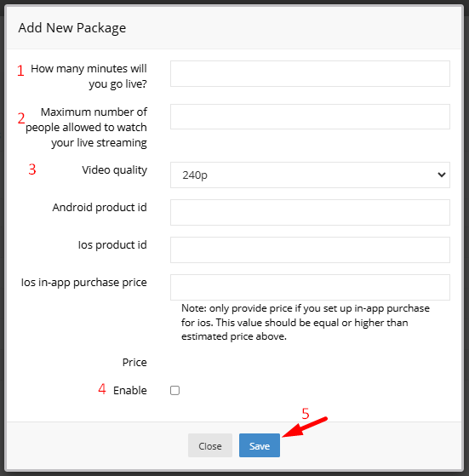Screen dimensions: 469x476
Task: Click the Close button
Action: (x=210, y=445)
